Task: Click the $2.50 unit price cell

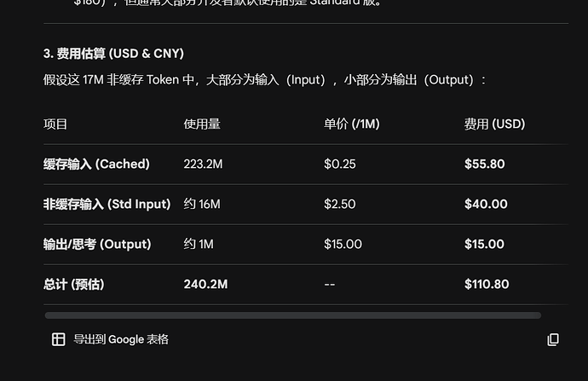Action: click(340, 204)
